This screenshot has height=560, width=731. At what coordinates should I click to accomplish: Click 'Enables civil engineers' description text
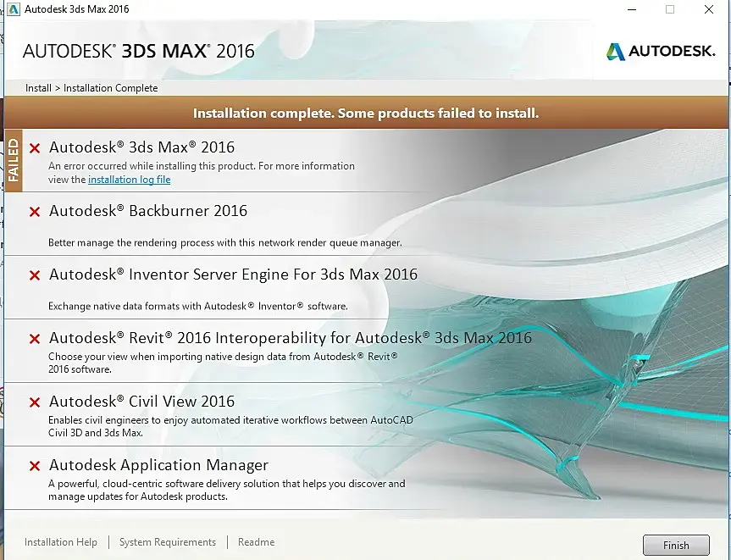pyautogui.click(x=230, y=426)
